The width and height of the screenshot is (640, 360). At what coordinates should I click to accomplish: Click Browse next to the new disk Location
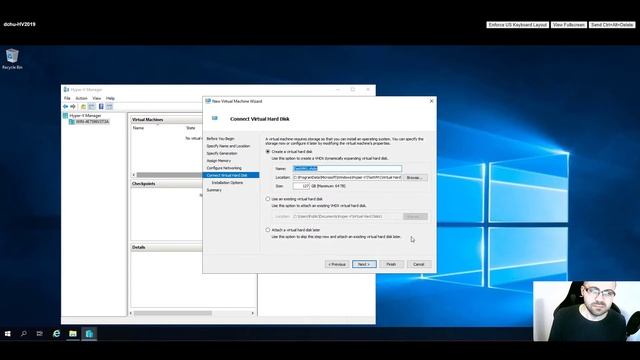(x=415, y=178)
